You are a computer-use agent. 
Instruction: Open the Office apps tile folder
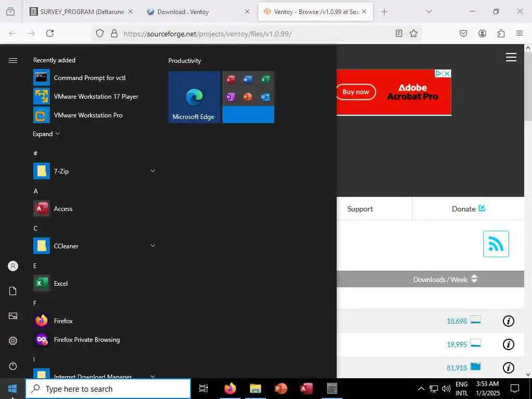coord(248,97)
